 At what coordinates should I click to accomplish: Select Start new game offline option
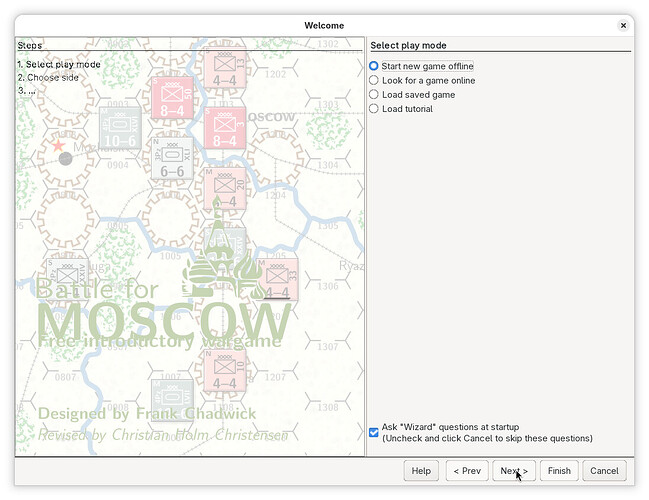pos(375,66)
